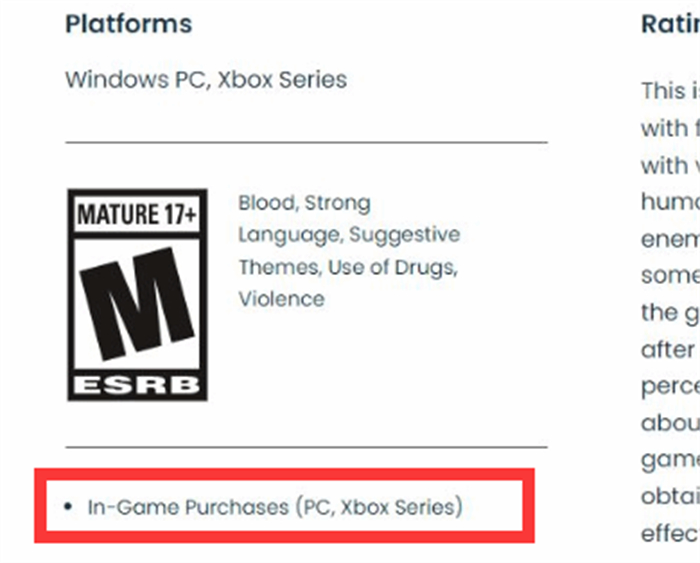Click the Themes, Use of Drugs line

pyautogui.click(x=348, y=267)
